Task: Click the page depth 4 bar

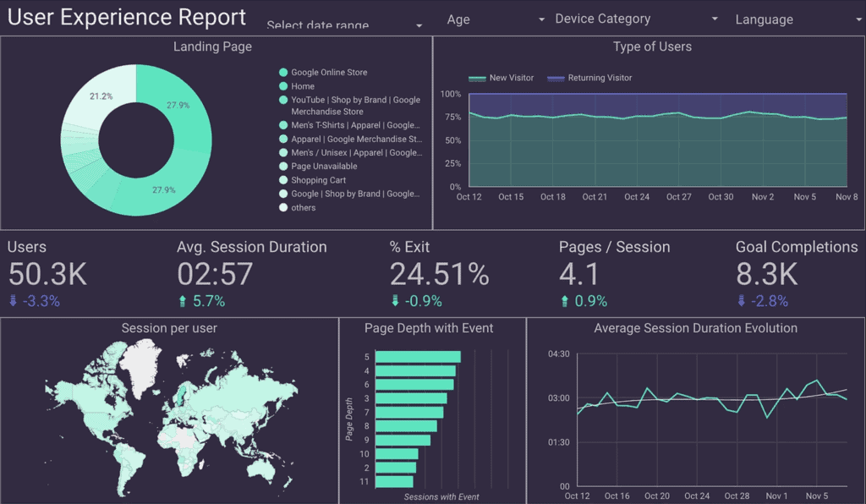Action: [x=415, y=371]
